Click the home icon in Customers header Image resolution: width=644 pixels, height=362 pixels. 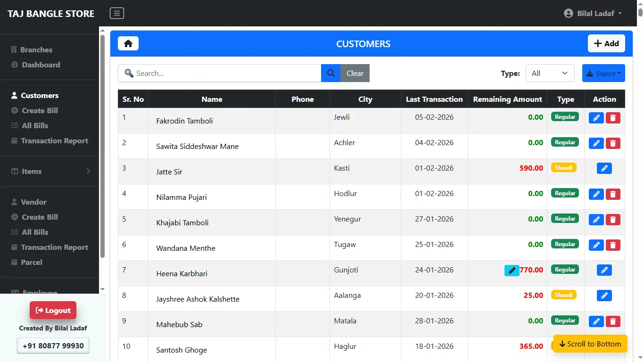click(x=128, y=43)
